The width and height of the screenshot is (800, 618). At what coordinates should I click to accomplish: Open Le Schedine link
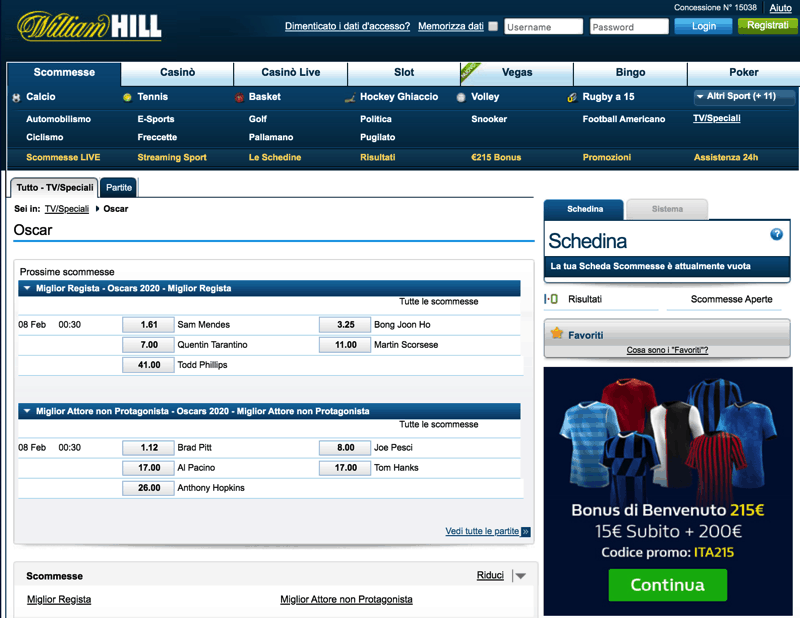274,157
